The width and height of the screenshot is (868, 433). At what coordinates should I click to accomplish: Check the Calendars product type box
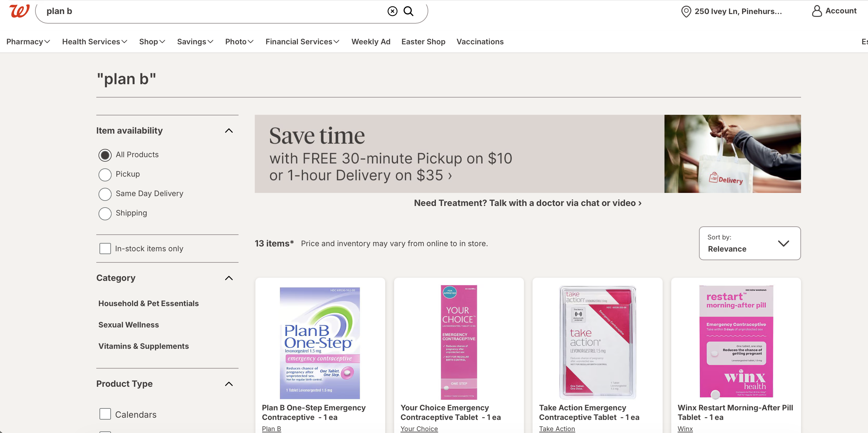click(x=105, y=414)
